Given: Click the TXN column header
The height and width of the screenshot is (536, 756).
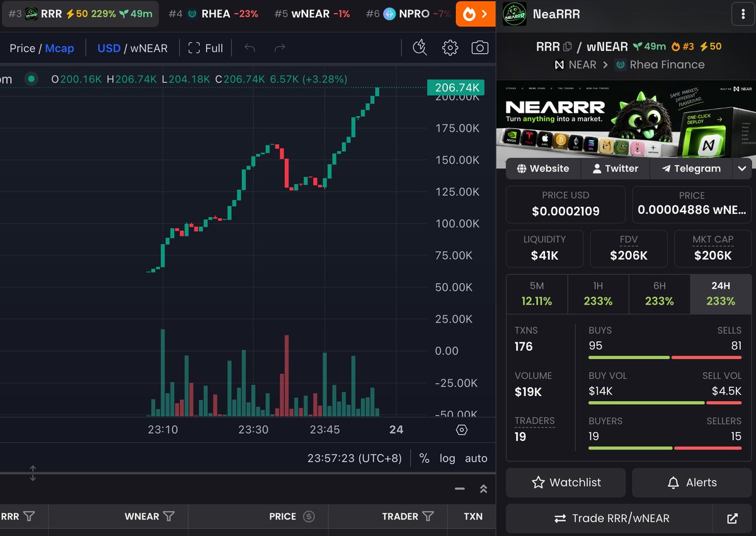Looking at the screenshot, I should click(x=473, y=516).
